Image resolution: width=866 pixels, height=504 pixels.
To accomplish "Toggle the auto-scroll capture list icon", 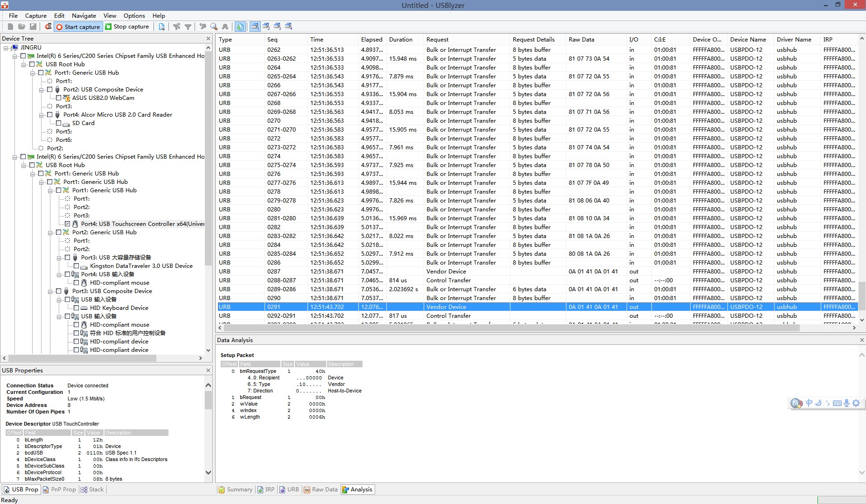I will point(240,27).
